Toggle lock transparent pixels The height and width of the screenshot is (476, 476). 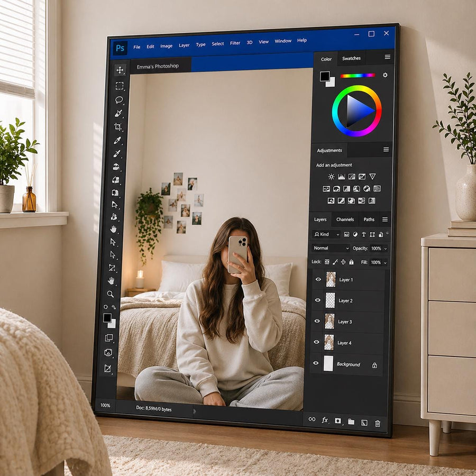pyautogui.click(x=327, y=262)
